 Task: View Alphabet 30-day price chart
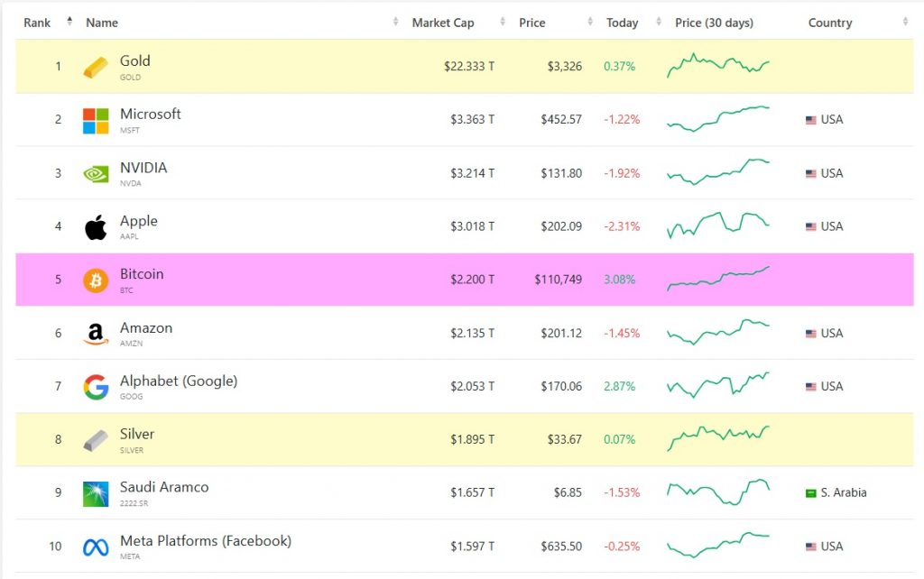coord(717,384)
